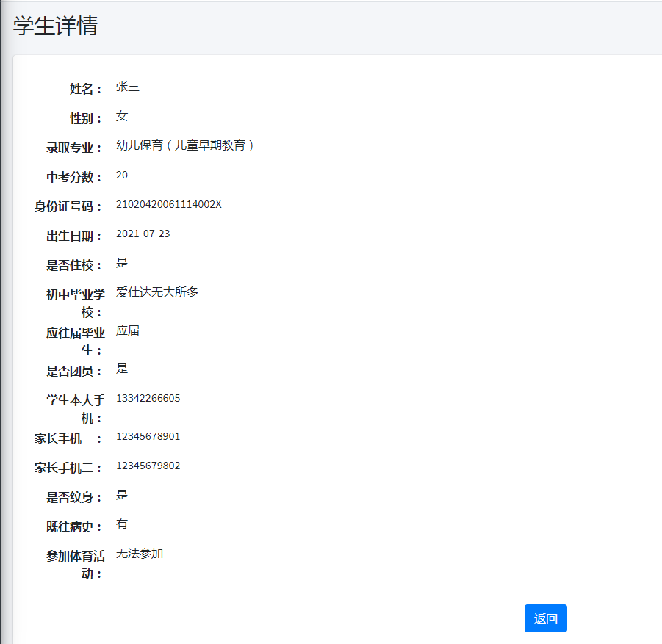The image size is (662, 644).
Task: Click the graduate type value 应届
Action: (x=128, y=330)
